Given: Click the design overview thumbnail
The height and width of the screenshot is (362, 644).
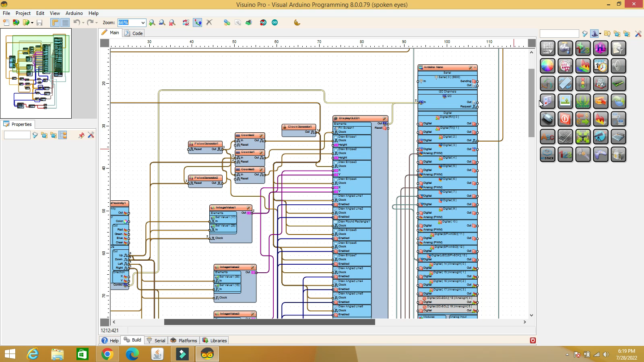Looking at the screenshot, I should pyautogui.click(x=36, y=73).
